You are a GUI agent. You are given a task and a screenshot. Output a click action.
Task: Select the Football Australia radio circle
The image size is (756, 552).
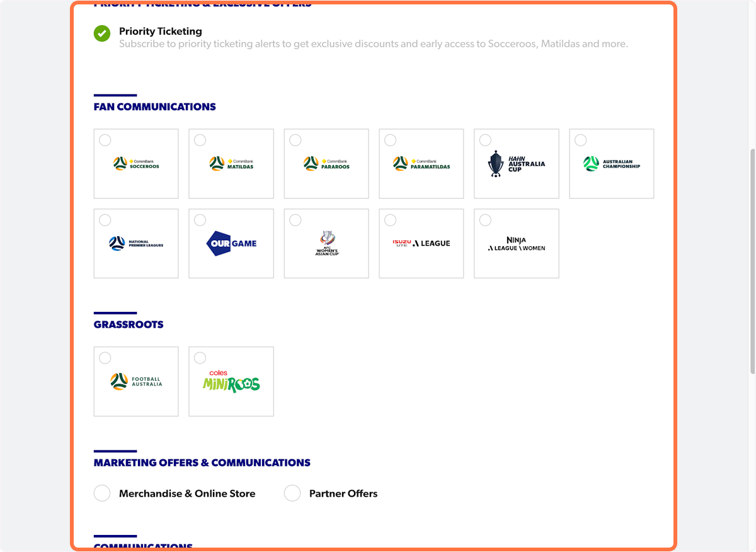pyautogui.click(x=105, y=358)
